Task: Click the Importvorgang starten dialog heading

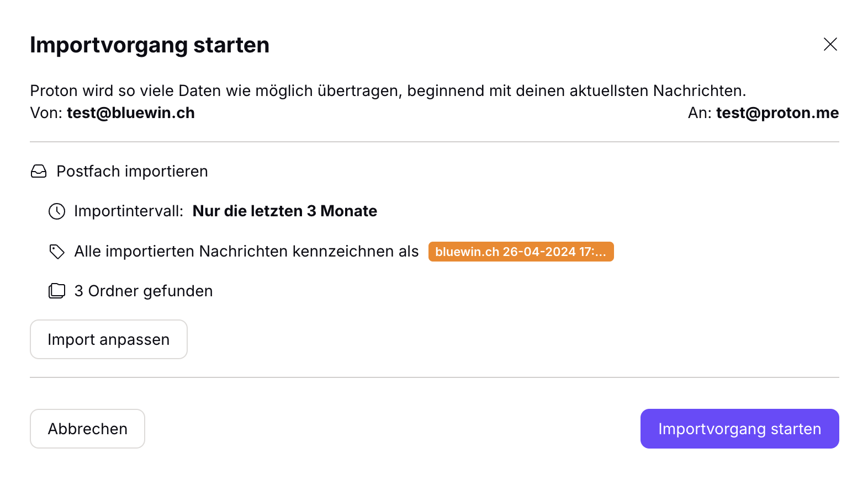Action: (x=150, y=45)
